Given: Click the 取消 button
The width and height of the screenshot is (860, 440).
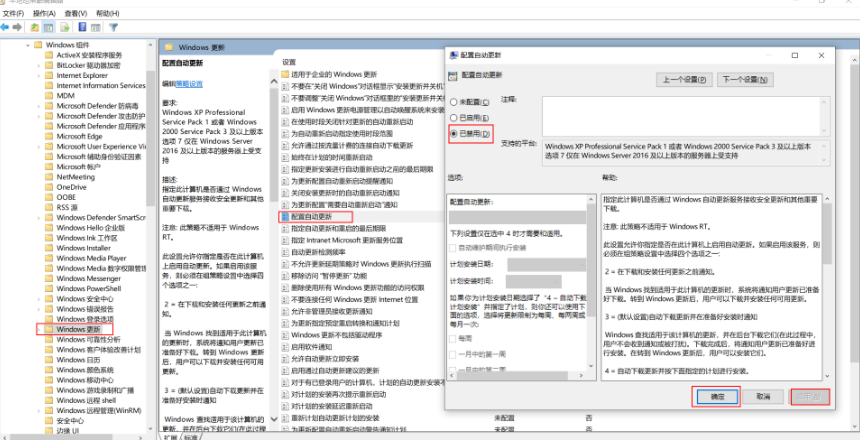Looking at the screenshot, I should point(763,396).
